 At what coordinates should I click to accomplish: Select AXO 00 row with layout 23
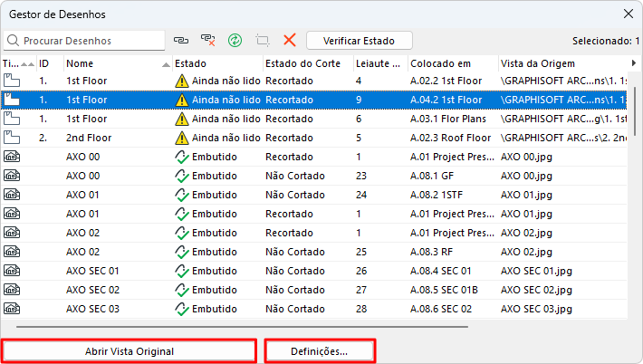314,176
